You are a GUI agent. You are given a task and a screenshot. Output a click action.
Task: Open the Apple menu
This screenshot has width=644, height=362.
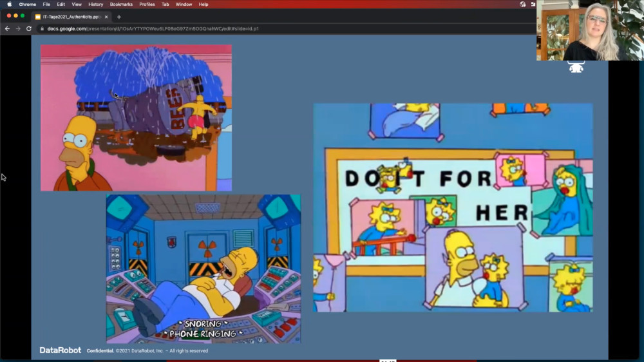coord(9,4)
